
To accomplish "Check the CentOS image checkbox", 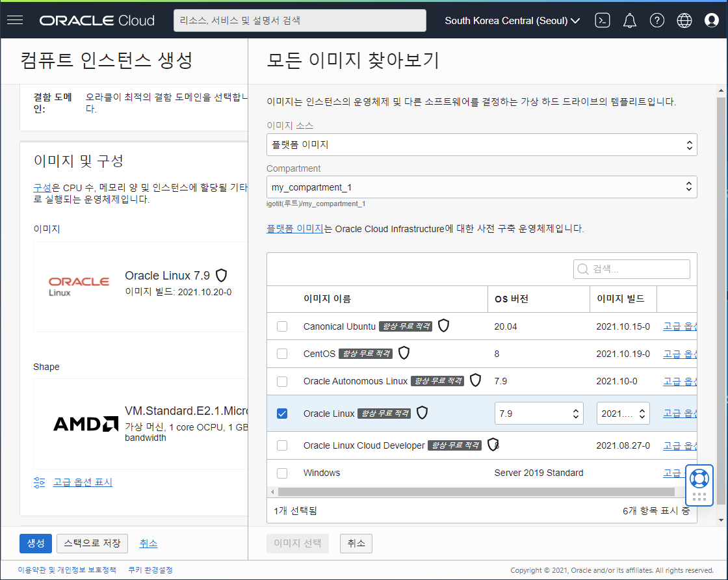I will click(282, 354).
